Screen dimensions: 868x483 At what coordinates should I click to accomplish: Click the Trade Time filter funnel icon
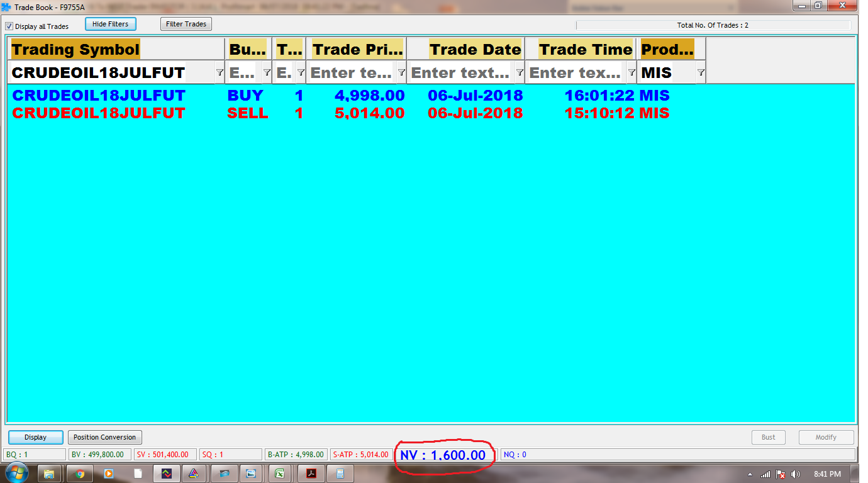pyautogui.click(x=632, y=73)
